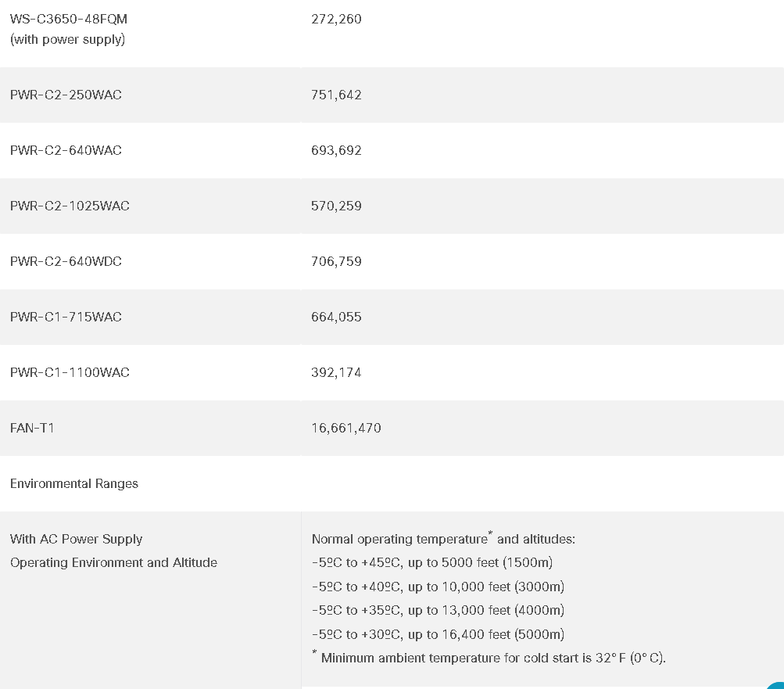Click the With AC Power Supply label
This screenshot has width=784, height=689.
point(76,539)
